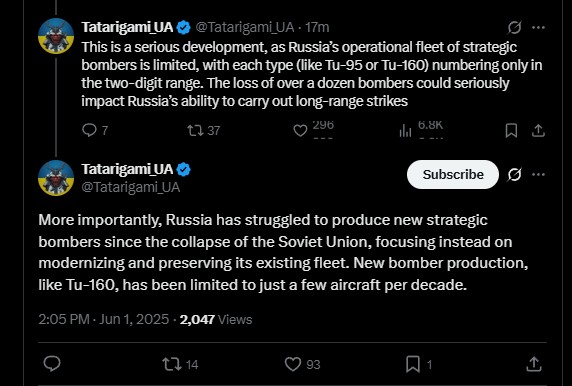The width and height of the screenshot is (572, 386).
Task: Bookmark the upper thread tweet
Action: tap(511, 130)
